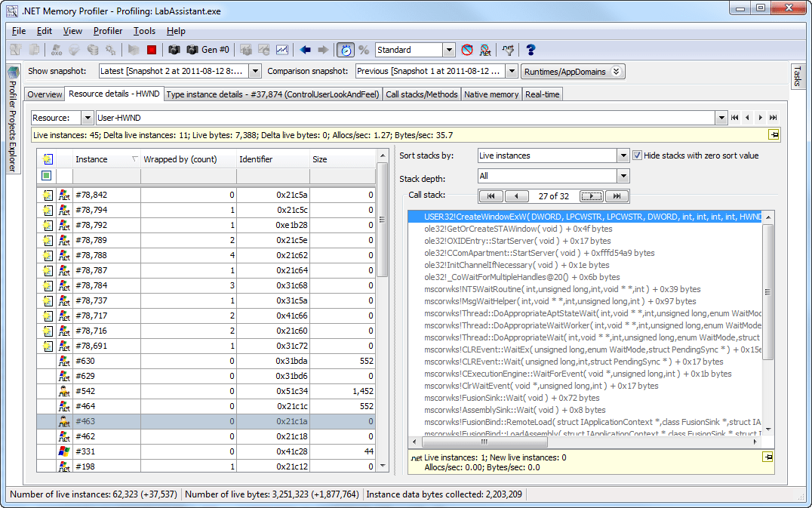This screenshot has height=508, width=812.
Task: Open the Show snapshot dropdown
Action: 254,70
